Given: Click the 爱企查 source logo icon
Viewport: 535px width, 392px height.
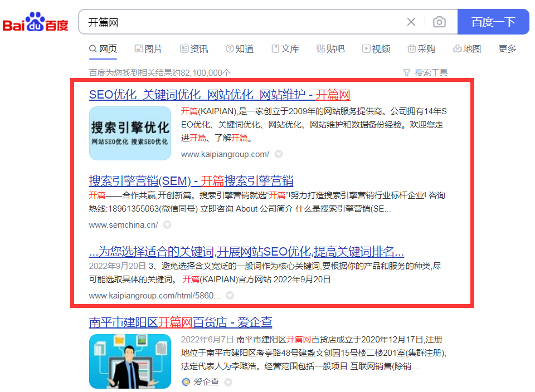Looking at the screenshot, I should pos(186,382).
